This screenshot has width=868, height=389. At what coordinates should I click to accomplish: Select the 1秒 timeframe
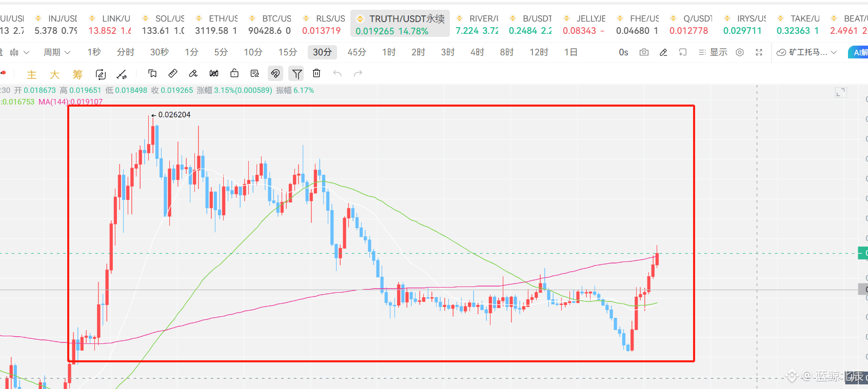(x=94, y=52)
